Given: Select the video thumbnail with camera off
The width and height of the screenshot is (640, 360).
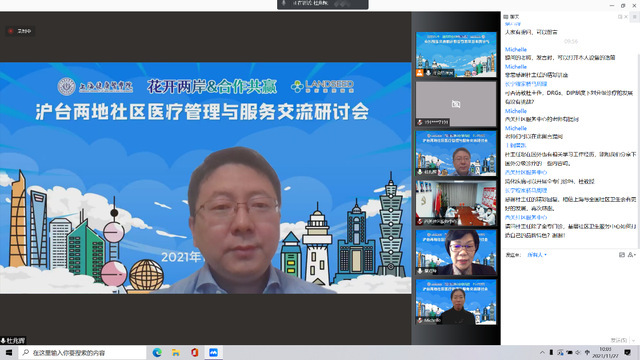Looking at the screenshot, I should 456,104.
